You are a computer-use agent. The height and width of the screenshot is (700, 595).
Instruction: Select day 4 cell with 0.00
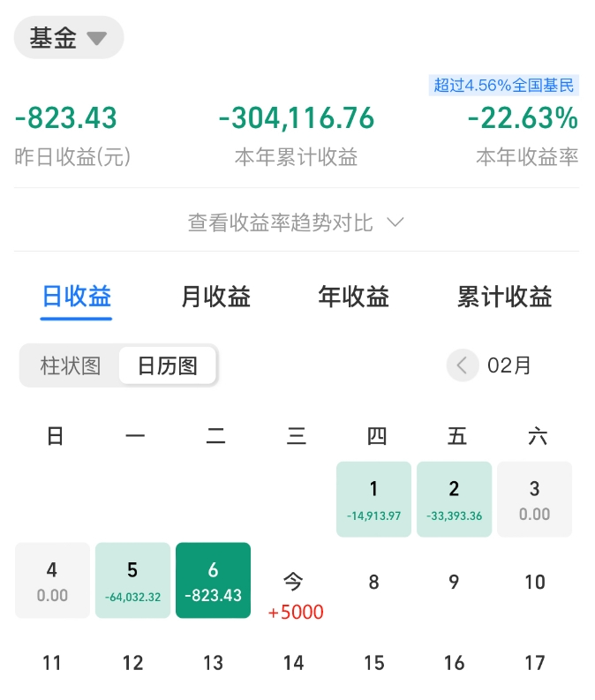tap(52, 580)
